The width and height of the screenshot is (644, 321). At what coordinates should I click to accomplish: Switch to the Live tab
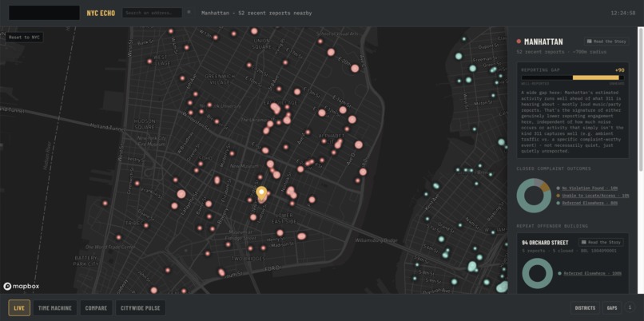click(19, 308)
